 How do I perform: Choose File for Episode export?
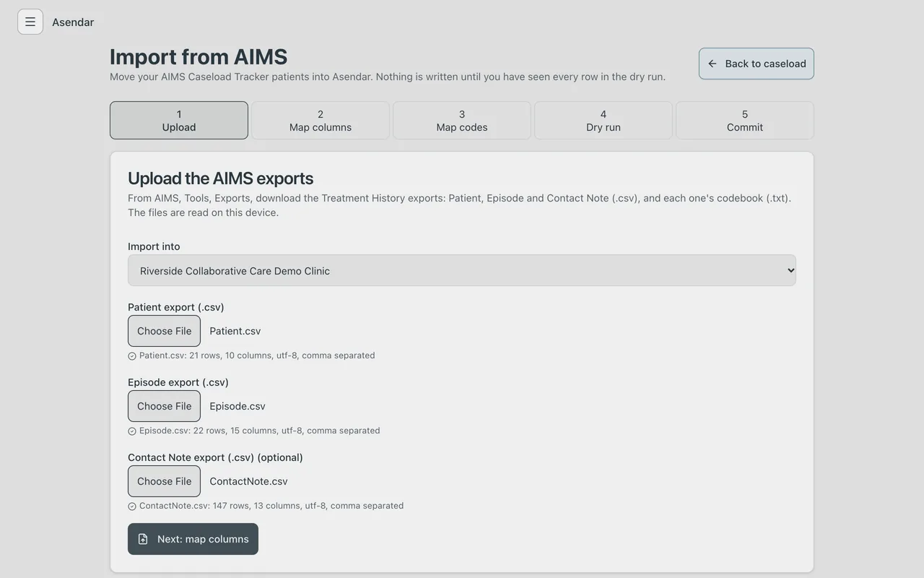coord(165,406)
